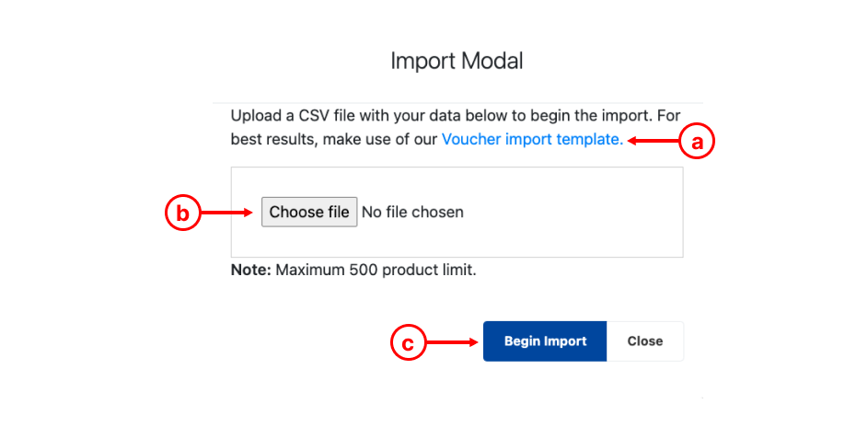This screenshot has height=427, width=868.
Task: Click 'Maximum 500 product limit' text
Action: tap(376, 271)
